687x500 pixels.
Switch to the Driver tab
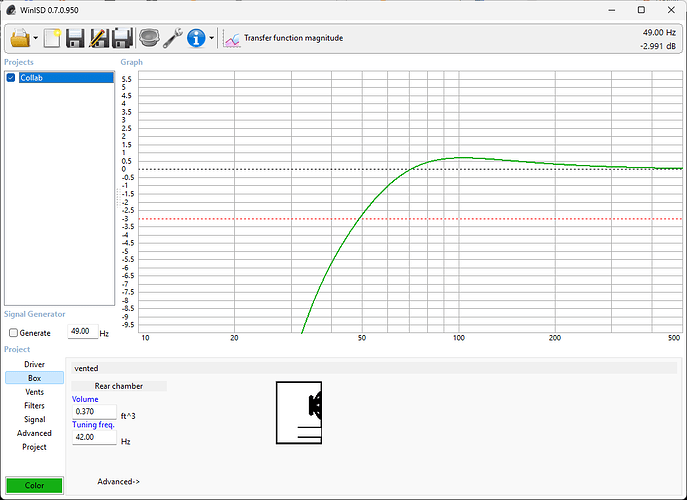[x=34, y=364]
